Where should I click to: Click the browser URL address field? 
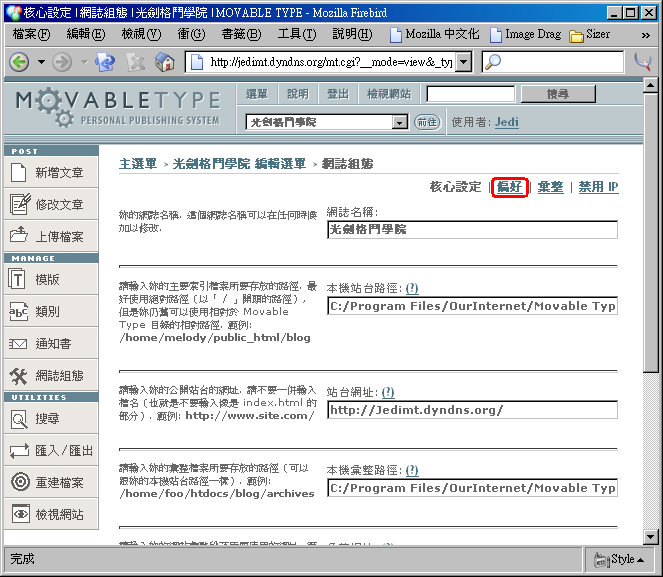click(x=331, y=63)
